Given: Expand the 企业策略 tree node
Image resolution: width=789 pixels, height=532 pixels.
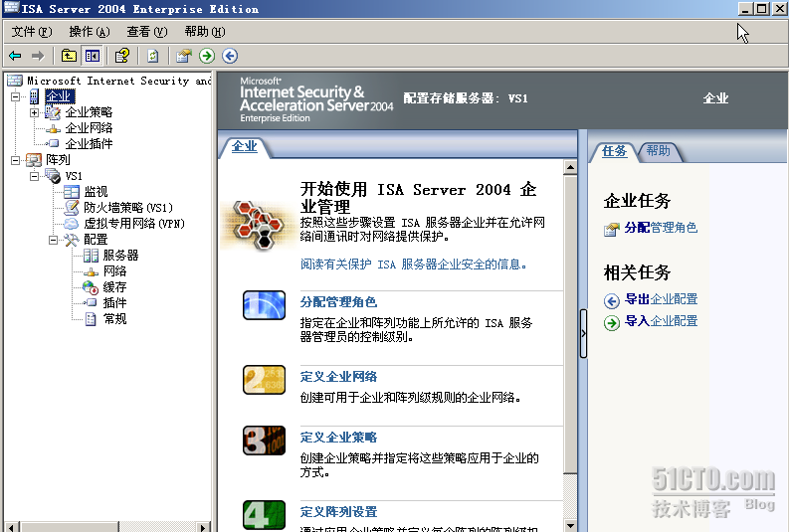Looking at the screenshot, I should click(x=34, y=112).
